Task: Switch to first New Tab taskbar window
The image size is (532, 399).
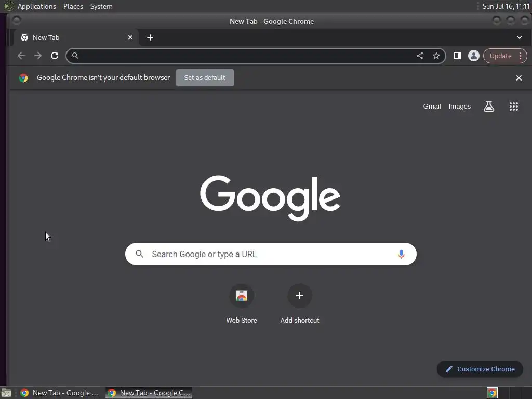Action: [59, 393]
